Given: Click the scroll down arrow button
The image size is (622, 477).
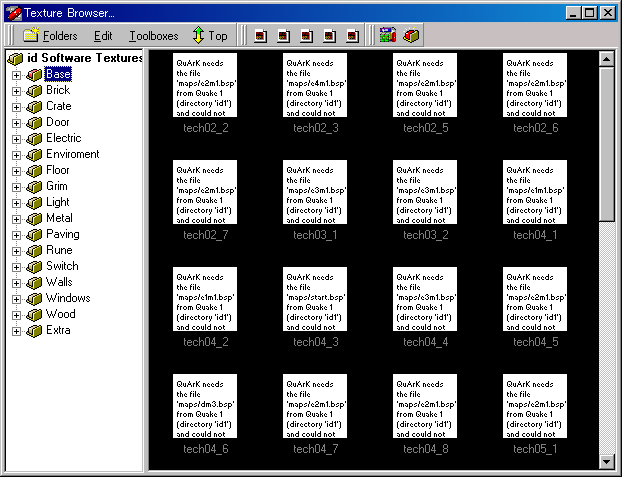Looking at the screenshot, I should coord(606,462).
